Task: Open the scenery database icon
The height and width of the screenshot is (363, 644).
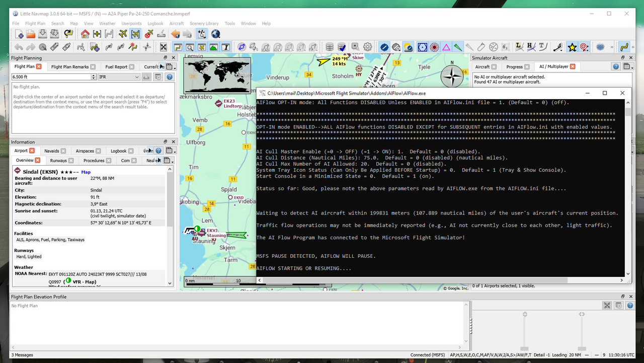Action: point(330,47)
